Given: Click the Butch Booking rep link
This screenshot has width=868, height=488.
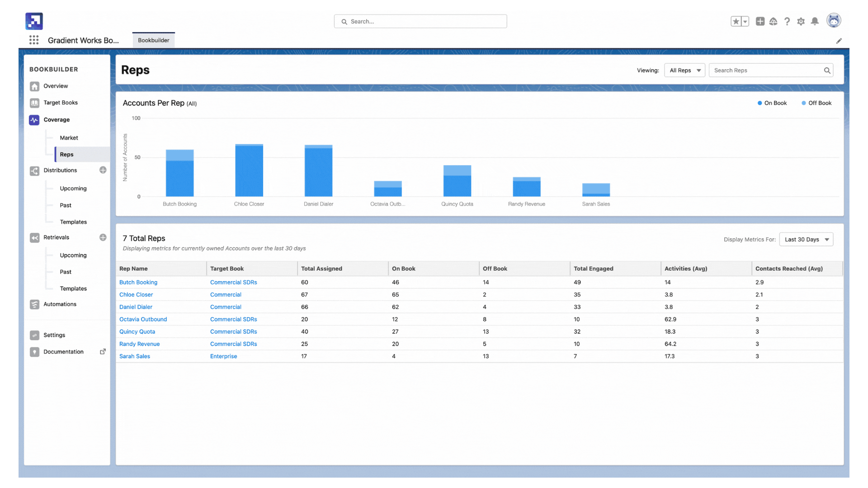Looking at the screenshot, I should [x=138, y=282].
